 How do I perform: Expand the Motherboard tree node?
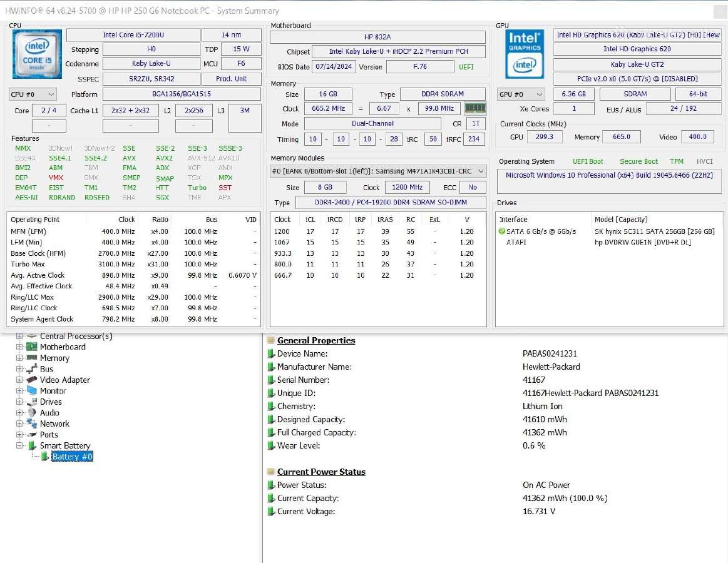pyautogui.click(x=19, y=347)
